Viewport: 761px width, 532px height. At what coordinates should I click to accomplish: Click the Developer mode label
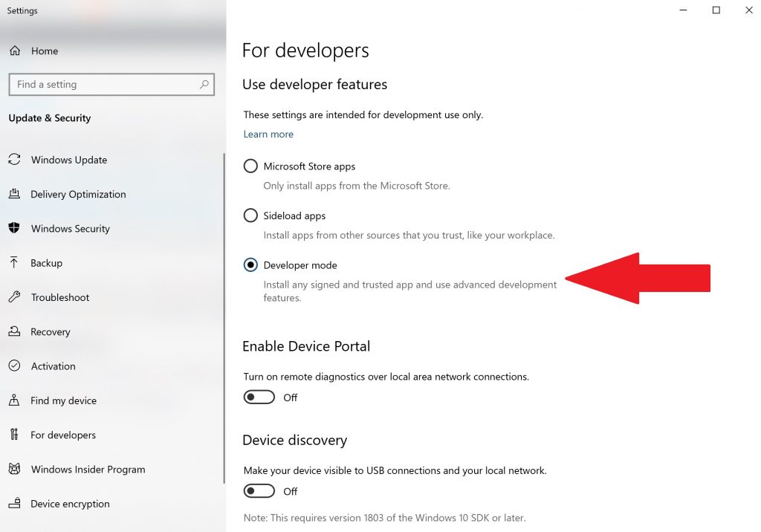click(300, 265)
